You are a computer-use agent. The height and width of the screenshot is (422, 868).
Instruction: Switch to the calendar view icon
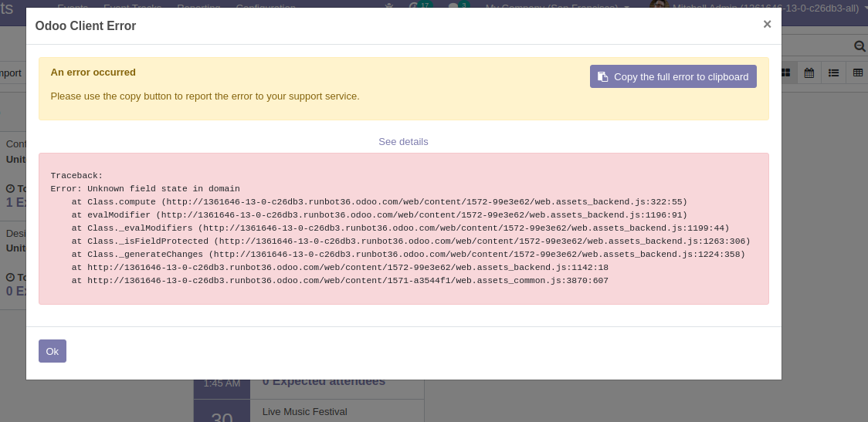tap(809, 73)
